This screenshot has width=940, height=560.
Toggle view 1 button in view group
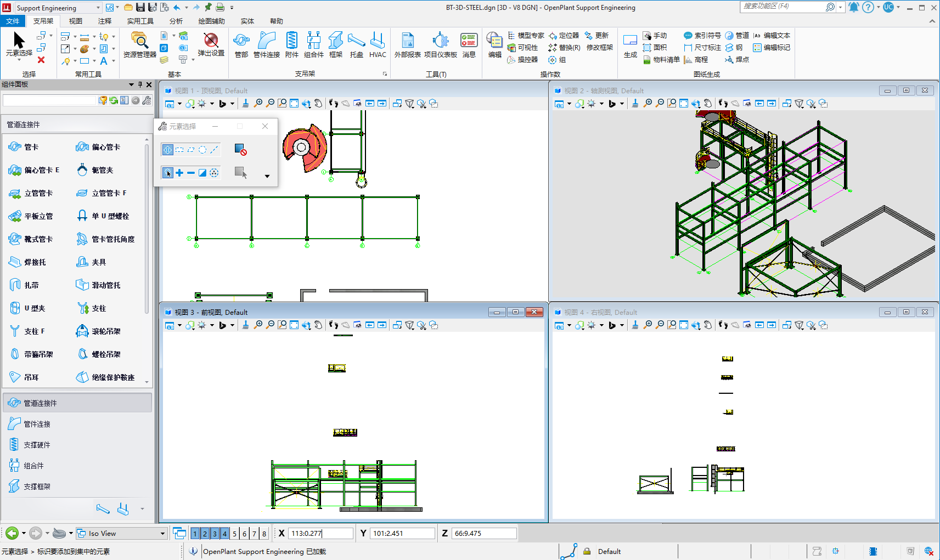click(x=195, y=533)
